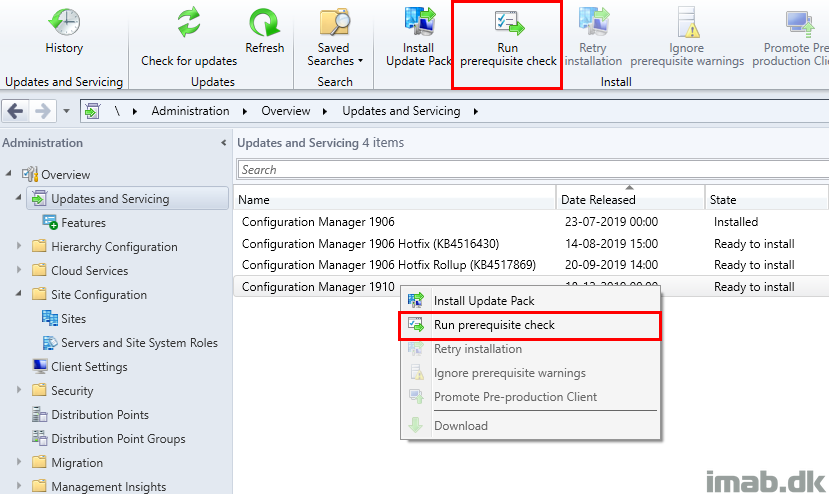Click the forward navigation arrow
This screenshot has height=494, width=829.
tap(42, 111)
